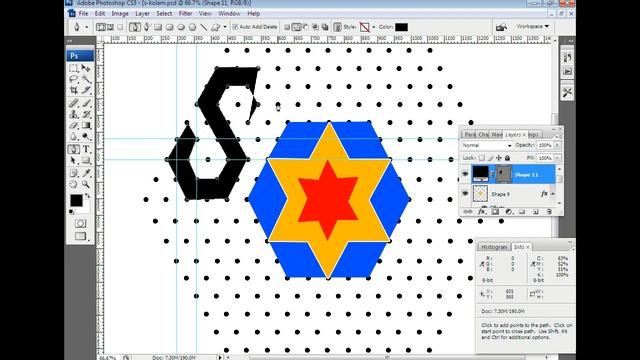Toggle Lock transparent pixels
The image size is (640, 360).
(482, 158)
